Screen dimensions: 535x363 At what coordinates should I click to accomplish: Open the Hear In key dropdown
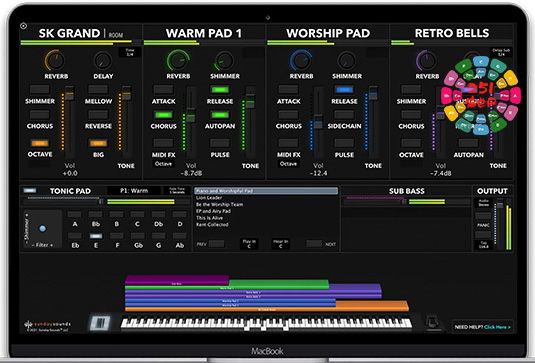pyautogui.click(x=280, y=244)
